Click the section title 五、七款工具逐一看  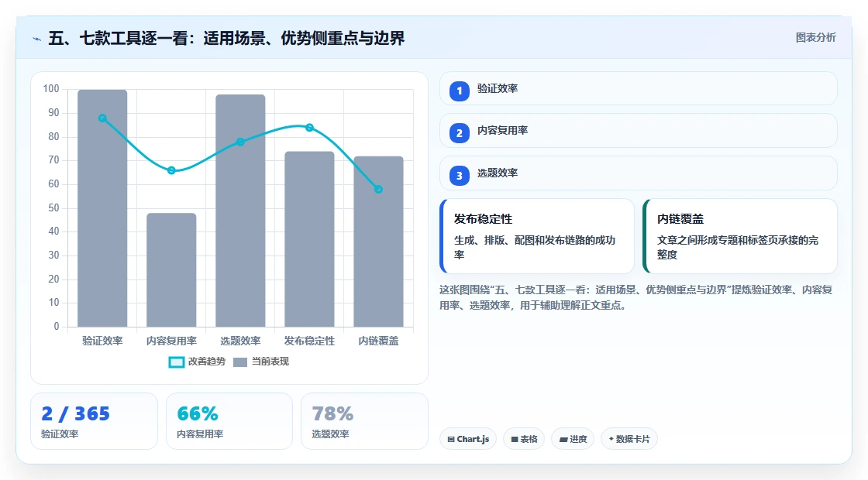[x=226, y=38]
